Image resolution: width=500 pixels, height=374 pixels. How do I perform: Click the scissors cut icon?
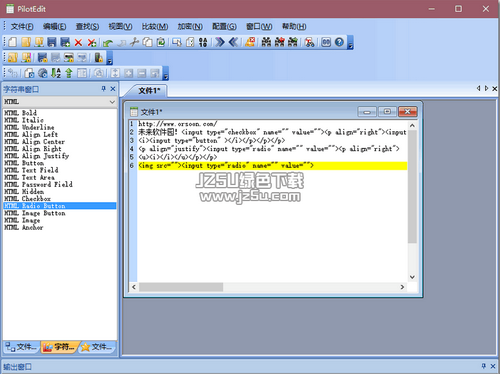click(x=134, y=42)
